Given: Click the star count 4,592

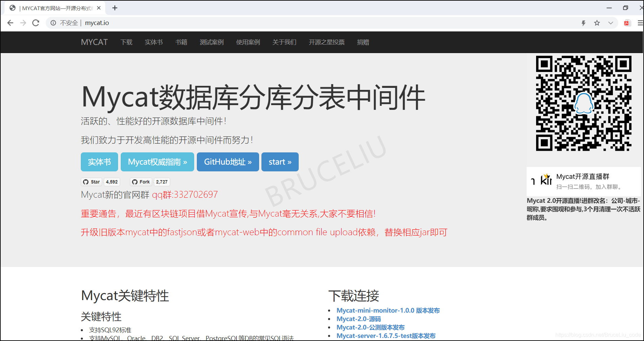Looking at the screenshot, I should tap(112, 182).
